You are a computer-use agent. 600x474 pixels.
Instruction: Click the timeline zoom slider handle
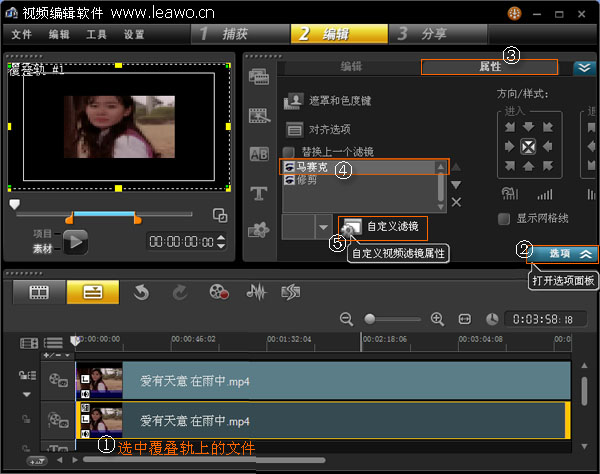370,319
